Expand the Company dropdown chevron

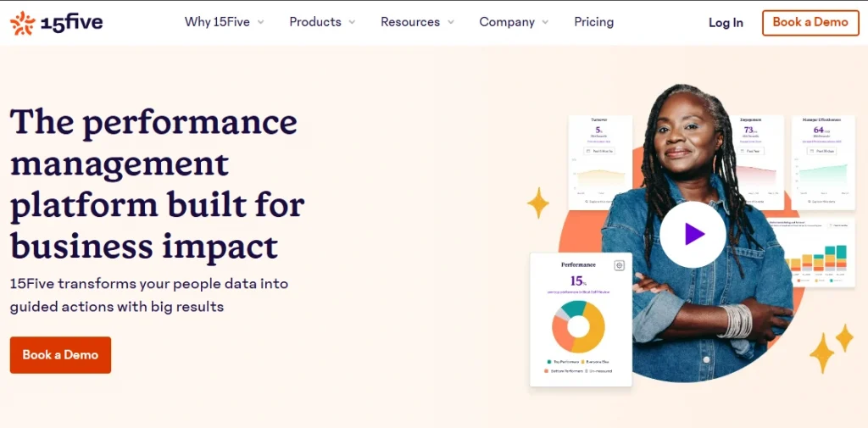[x=545, y=23]
